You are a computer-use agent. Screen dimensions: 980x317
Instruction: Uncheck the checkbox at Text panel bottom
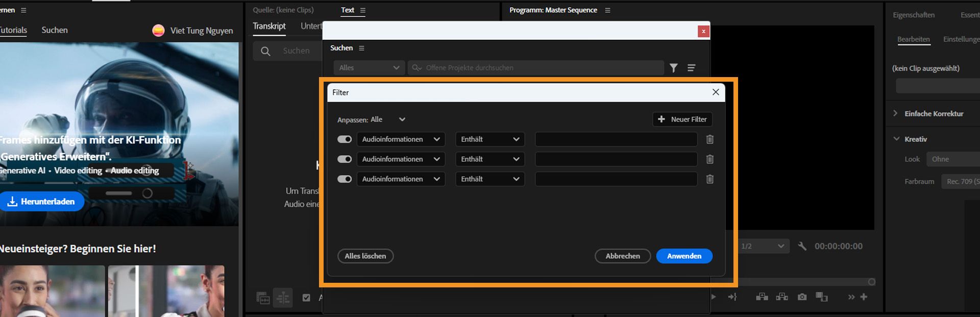point(306,298)
